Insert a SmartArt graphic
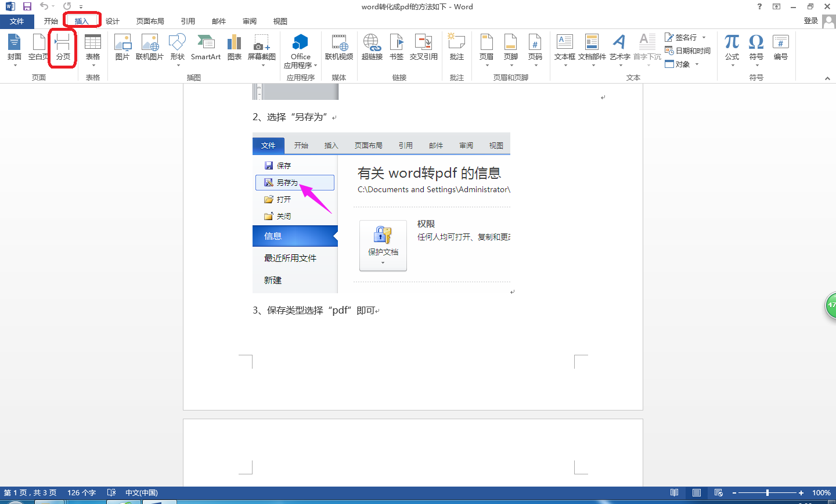This screenshot has height=504, width=836. (x=206, y=47)
